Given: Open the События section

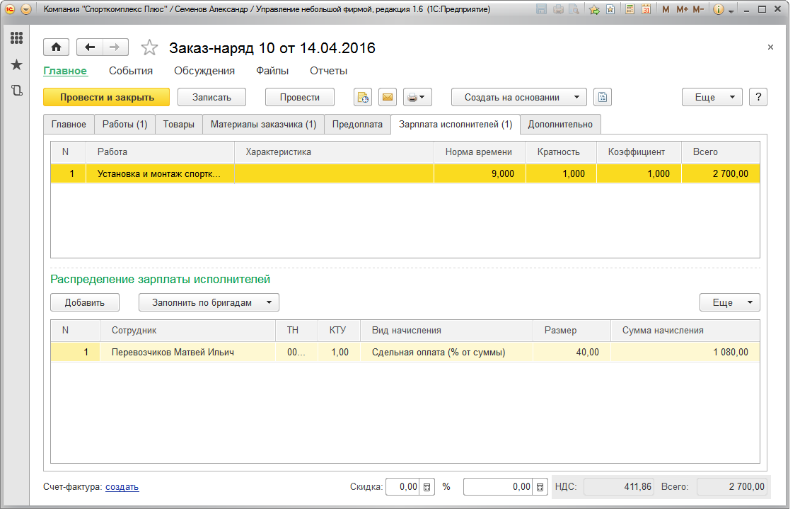Looking at the screenshot, I should [130, 71].
